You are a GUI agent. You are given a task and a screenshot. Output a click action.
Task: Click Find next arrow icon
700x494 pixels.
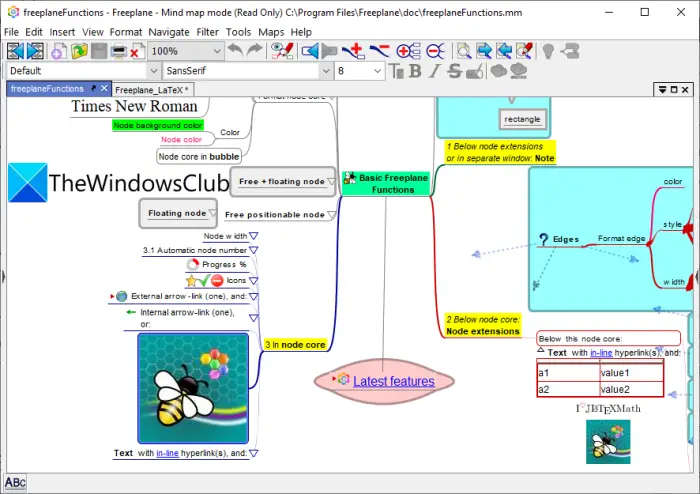(x=484, y=51)
